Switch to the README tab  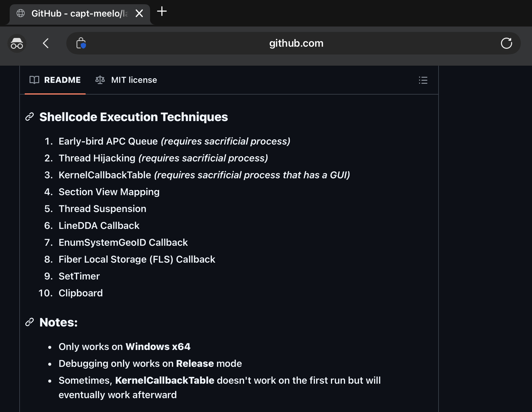coord(55,80)
